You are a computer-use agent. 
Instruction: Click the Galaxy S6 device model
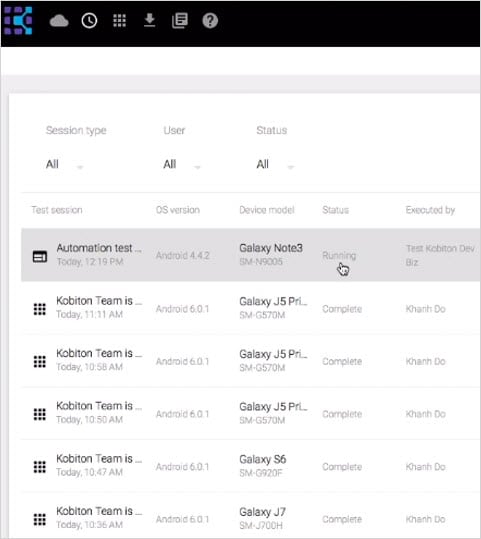point(263,459)
